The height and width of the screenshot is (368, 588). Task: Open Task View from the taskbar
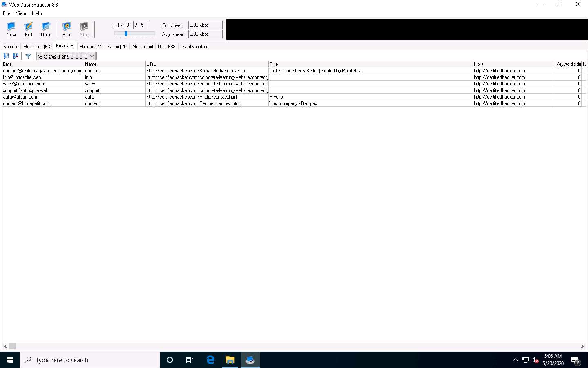(189, 360)
